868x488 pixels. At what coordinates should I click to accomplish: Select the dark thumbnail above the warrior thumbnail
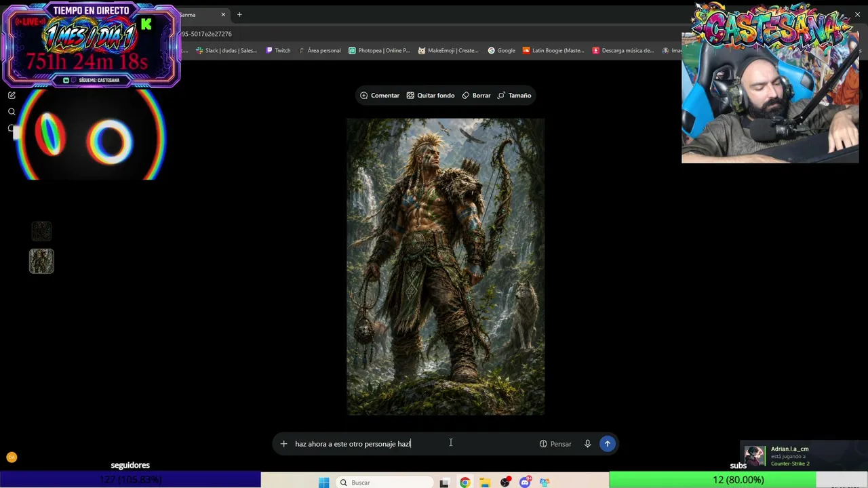[x=41, y=231]
